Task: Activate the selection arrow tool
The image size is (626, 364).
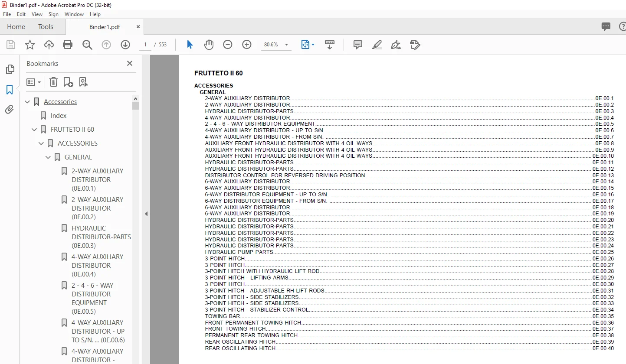Action: [x=190, y=45]
